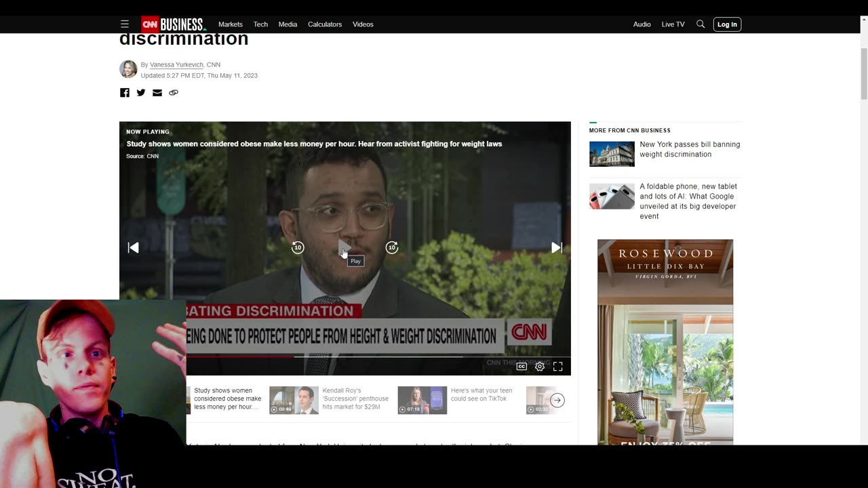Click 'Study shows women considered obese' video title
The width and height of the screenshot is (868, 488).
(314, 144)
